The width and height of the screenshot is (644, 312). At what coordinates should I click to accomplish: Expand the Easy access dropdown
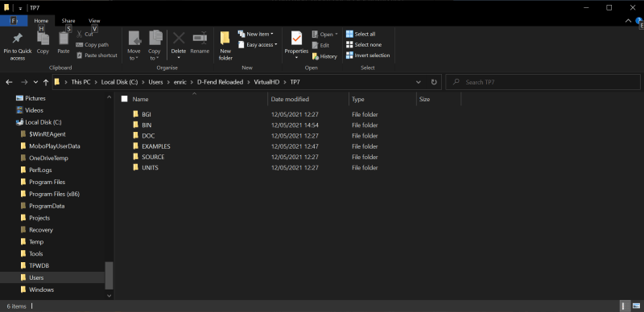pyautogui.click(x=258, y=45)
